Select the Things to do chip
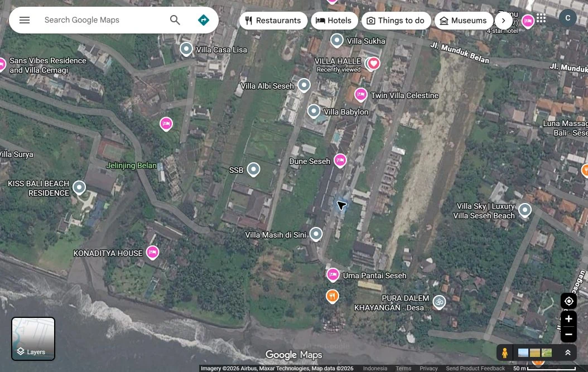Viewport: 588px width, 372px height. (396, 21)
